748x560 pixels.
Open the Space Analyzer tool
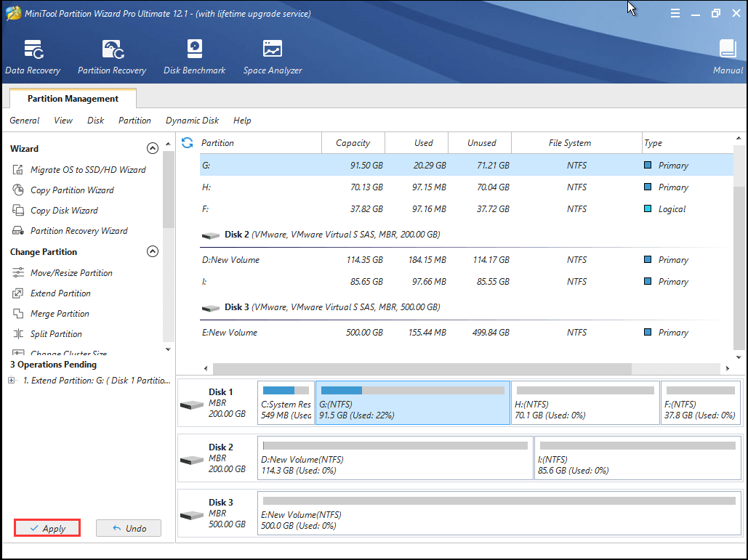pos(273,57)
